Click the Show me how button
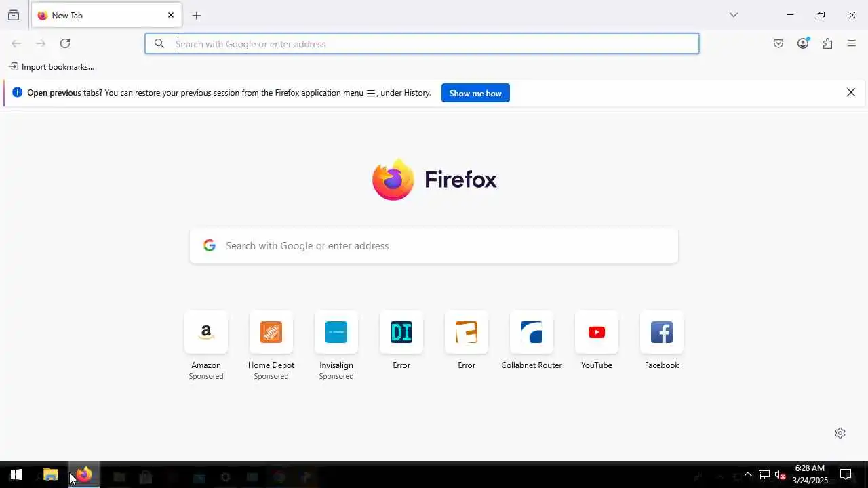The width and height of the screenshot is (868, 488). (x=475, y=93)
